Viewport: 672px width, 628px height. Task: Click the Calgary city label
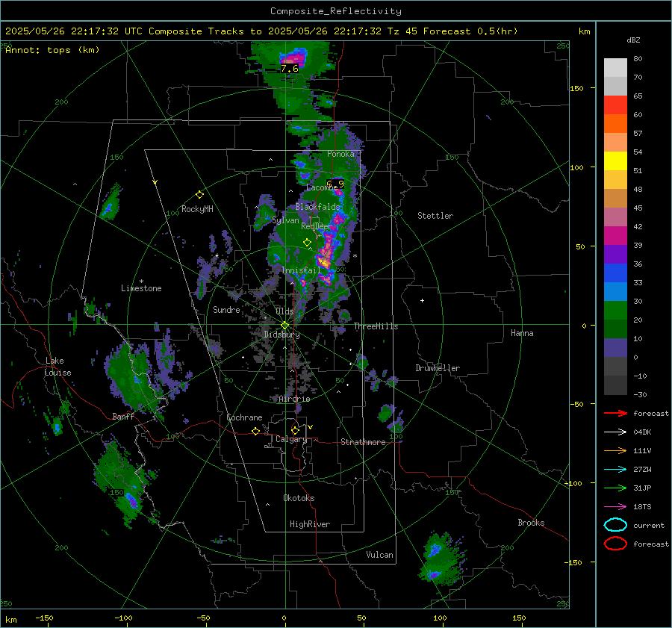pos(291,439)
